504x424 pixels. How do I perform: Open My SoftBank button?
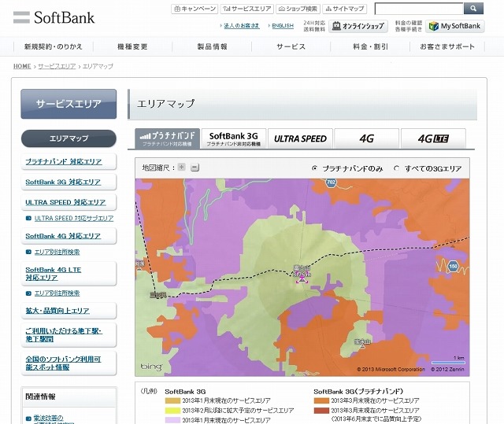455,26
